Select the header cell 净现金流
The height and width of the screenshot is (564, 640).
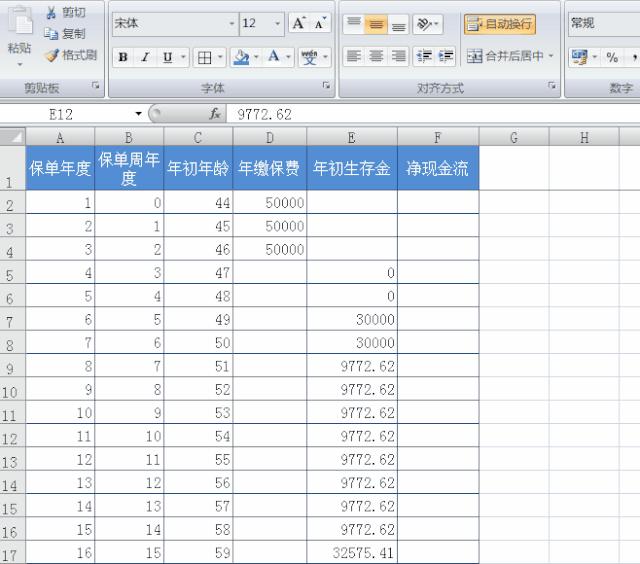pos(438,168)
